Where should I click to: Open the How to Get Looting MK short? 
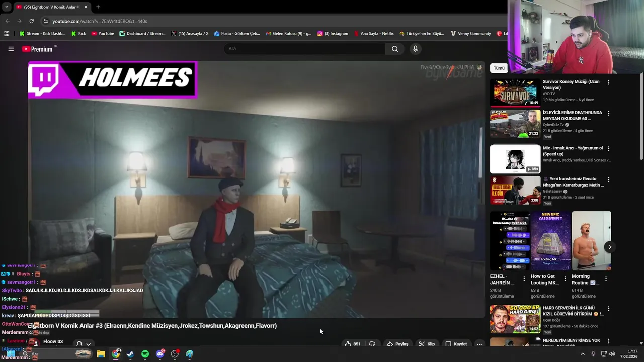tap(550, 241)
